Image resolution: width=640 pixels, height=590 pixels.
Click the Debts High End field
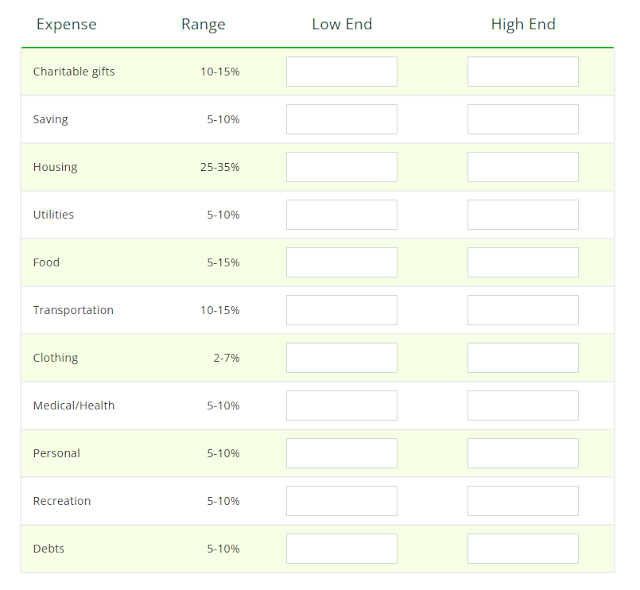point(523,549)
